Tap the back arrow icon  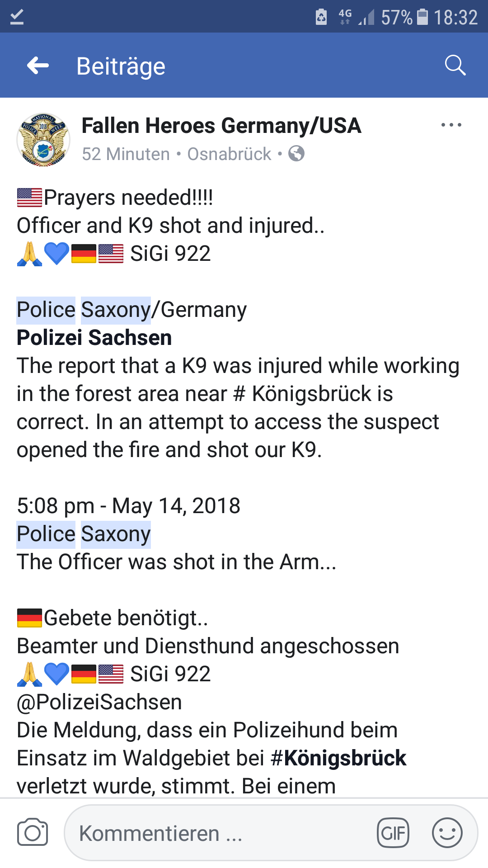38,66
